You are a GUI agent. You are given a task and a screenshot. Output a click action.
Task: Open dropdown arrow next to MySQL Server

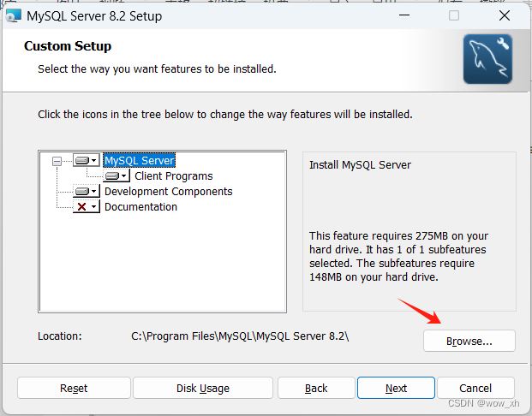coord(94,160)
